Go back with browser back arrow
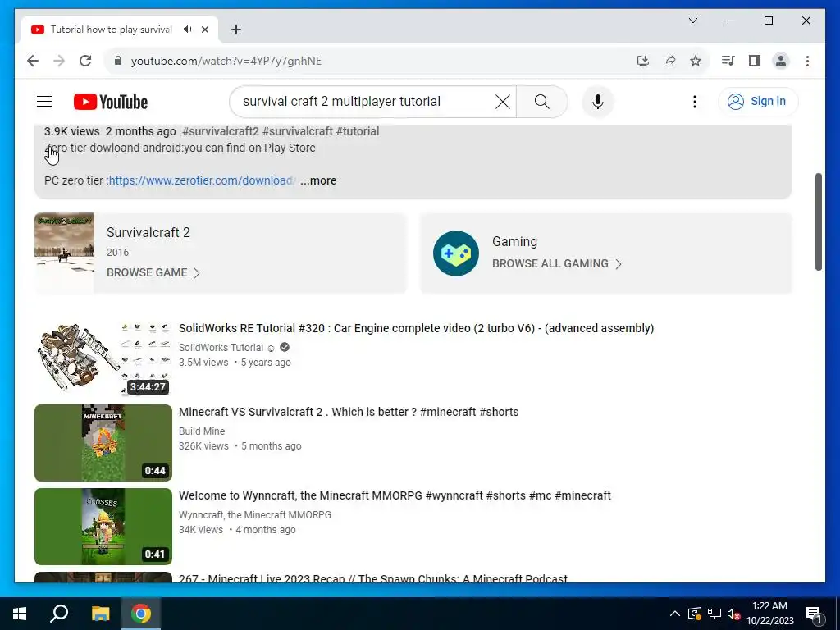The width and height of the screenshot is (840, 630). click(33, 61)
